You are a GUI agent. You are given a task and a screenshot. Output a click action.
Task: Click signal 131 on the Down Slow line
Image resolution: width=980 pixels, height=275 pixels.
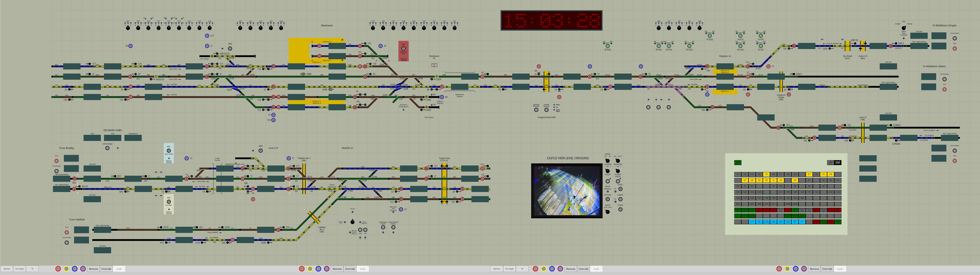[207, 66]
